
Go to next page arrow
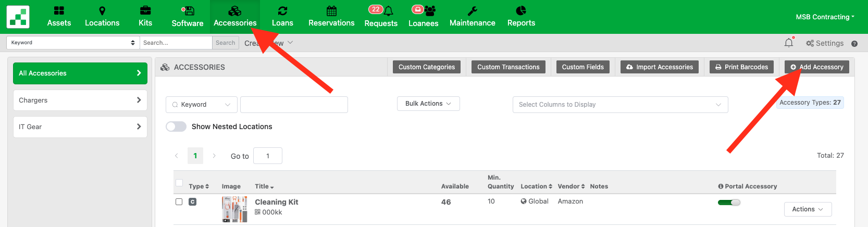point(214,156)
